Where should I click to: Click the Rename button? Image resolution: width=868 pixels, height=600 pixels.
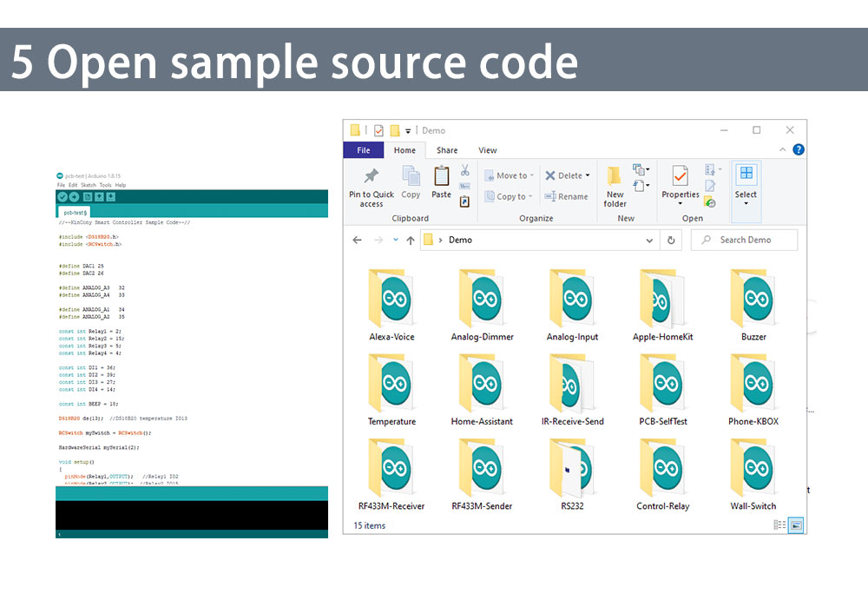point(566,196)
